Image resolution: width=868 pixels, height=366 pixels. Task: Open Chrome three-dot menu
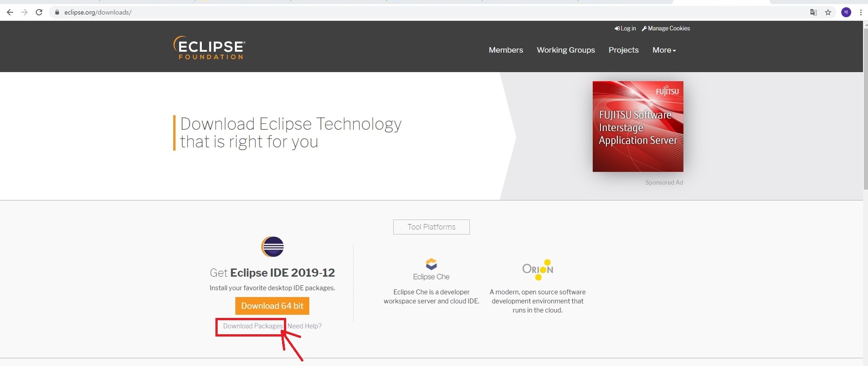[x=861, y=12]
